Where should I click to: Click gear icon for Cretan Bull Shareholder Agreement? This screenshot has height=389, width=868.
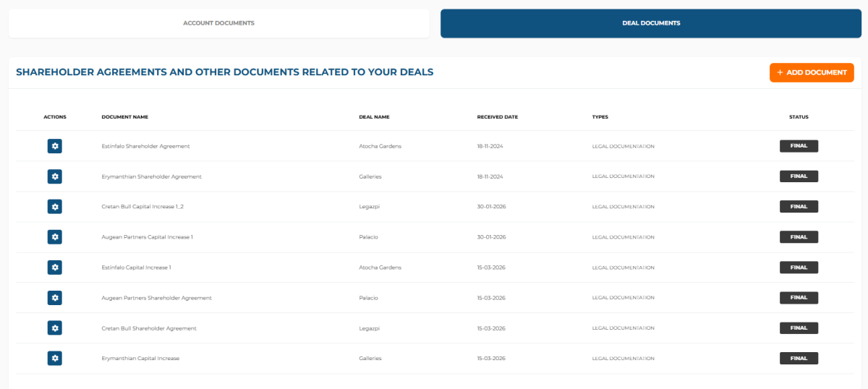tap(55, 328)
